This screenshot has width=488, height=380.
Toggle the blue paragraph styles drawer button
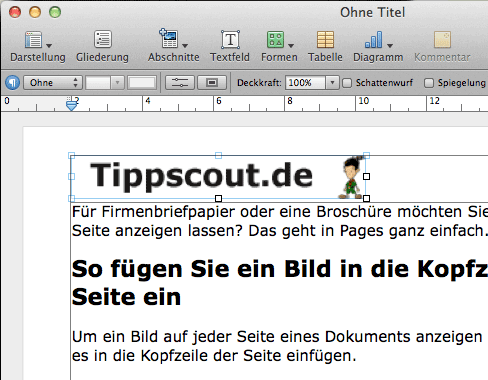pos(13,82)
